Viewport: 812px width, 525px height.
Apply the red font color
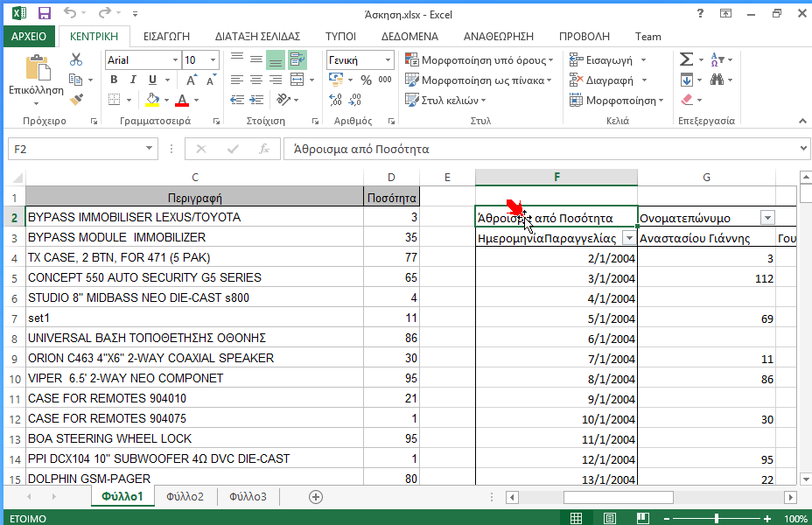[182, 100]
